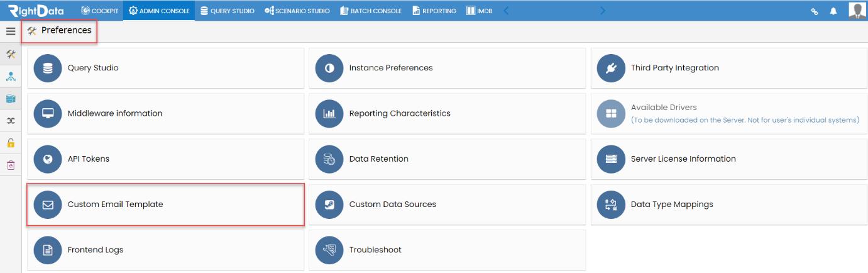Click the link icon in header
The image size is (868, 273).
[x=815, y=11]
